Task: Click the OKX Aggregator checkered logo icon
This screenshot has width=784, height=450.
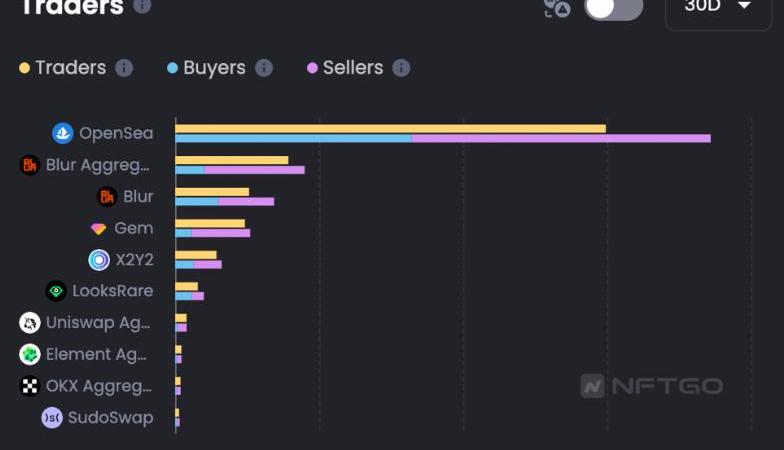Action: (x=30, y=386)
